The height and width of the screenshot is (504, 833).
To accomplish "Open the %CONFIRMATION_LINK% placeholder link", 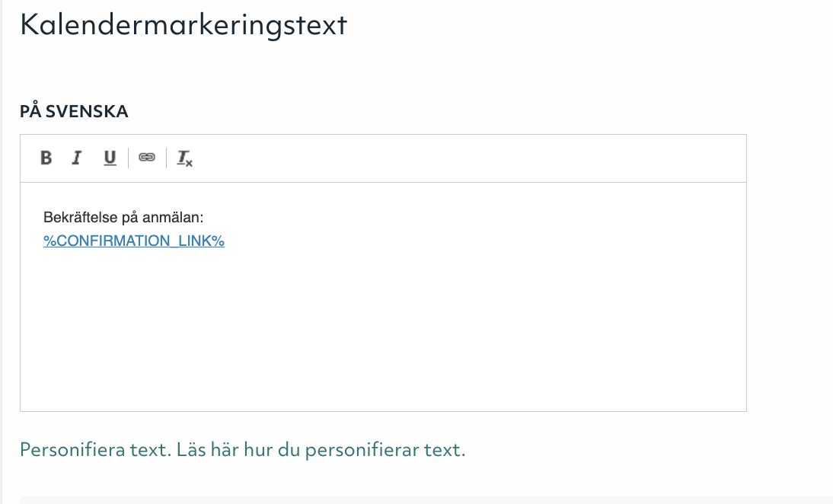I will (x=134, y=241).
